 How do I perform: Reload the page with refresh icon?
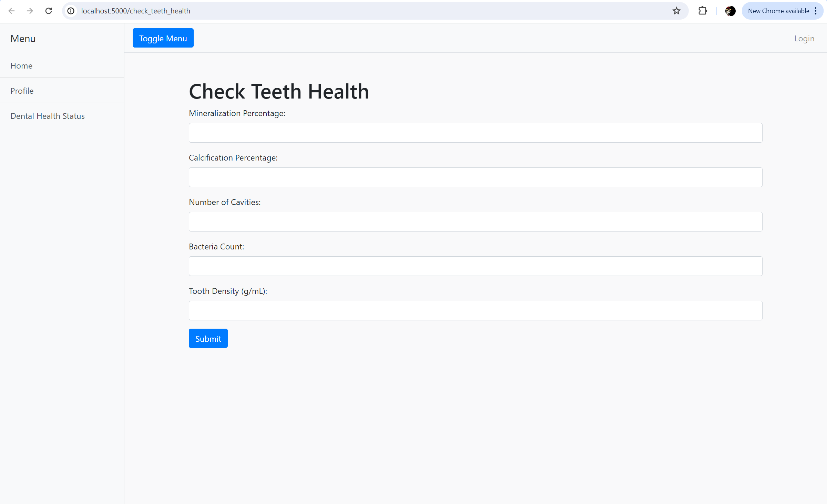tap(49, 11)
